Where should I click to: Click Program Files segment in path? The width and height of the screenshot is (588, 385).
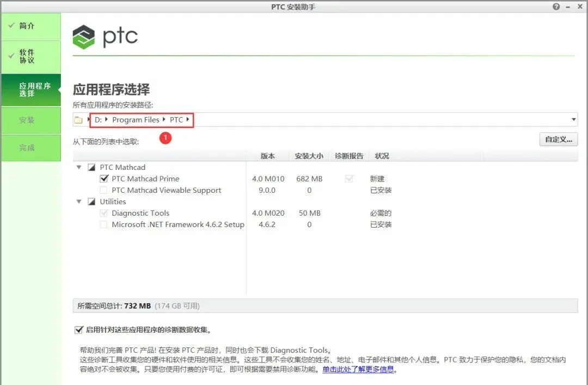click(x=136, y=120)
